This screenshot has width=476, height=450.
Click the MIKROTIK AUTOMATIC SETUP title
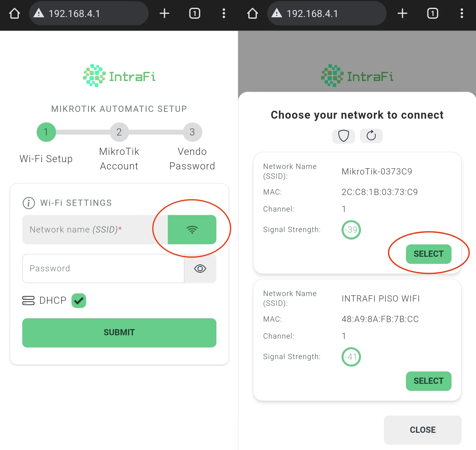[x=119, y=109]
